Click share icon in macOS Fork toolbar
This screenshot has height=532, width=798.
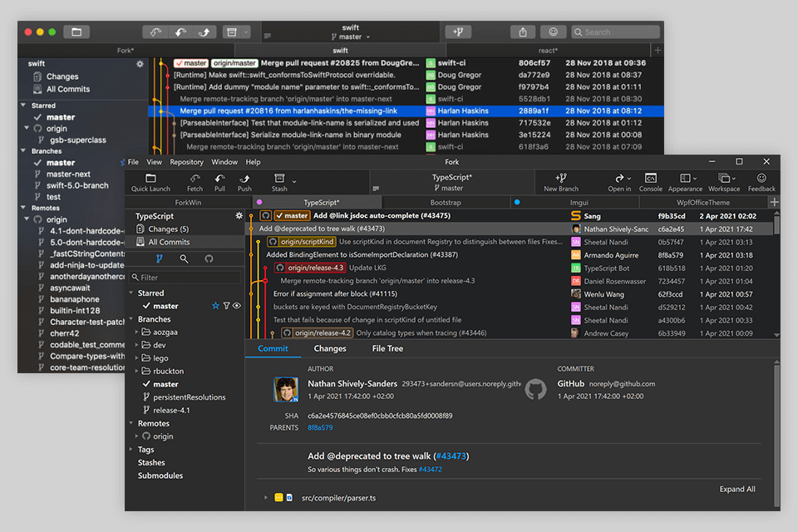tap(523, 32)
